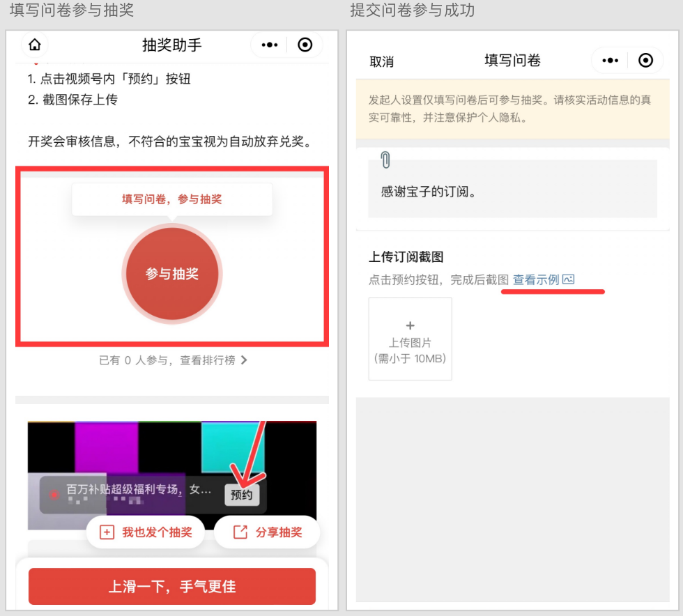The image size is (683, 616).
Task: Tap the circular close icon in 填写问卷 header
Action: tap(645, 61)
